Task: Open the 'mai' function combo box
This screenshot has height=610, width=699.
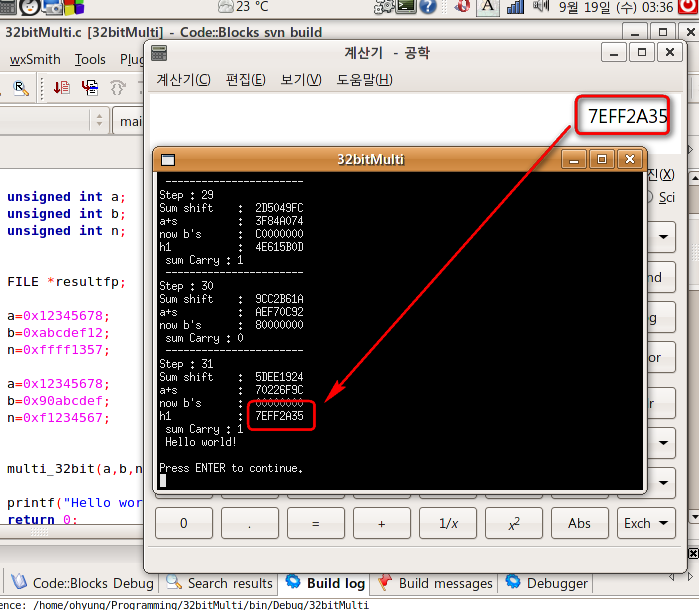Action: [128, 121]
